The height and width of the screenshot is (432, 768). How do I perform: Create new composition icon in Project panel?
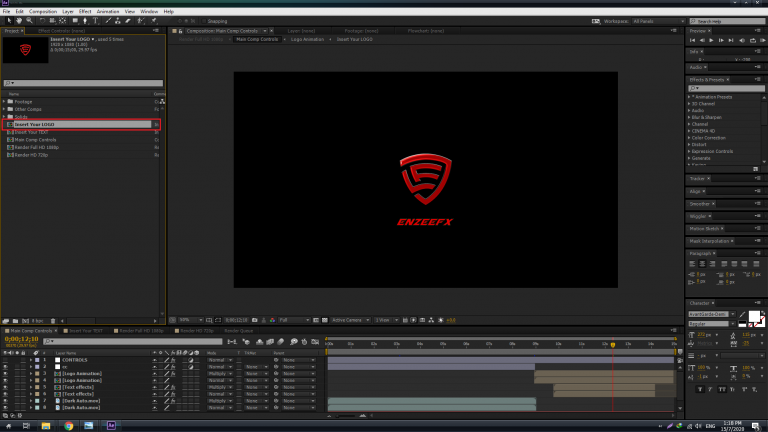(x=25, y=321)
